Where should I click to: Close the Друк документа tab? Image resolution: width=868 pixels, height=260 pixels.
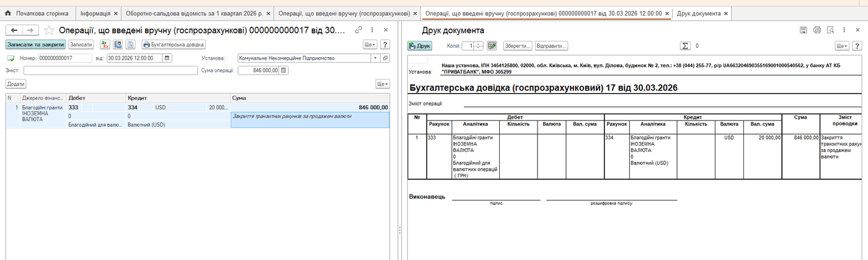pos(727,13)
